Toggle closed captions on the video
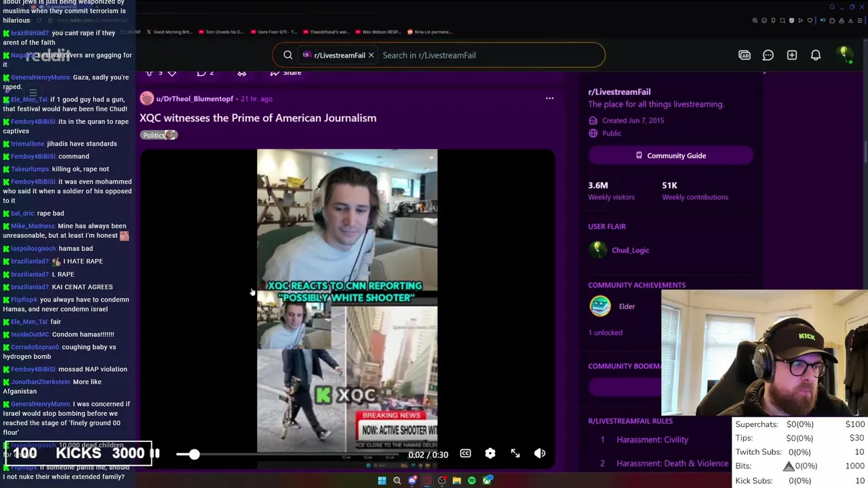Screen dimensions: 868x488 [x=465, y=453]
